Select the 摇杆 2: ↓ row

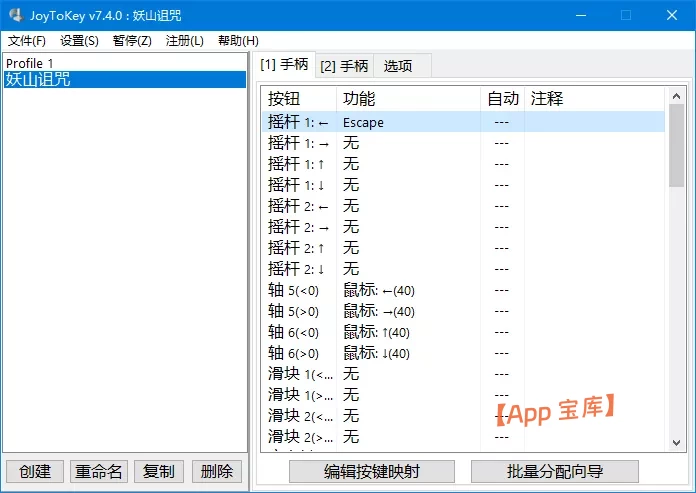click(463, 269)
